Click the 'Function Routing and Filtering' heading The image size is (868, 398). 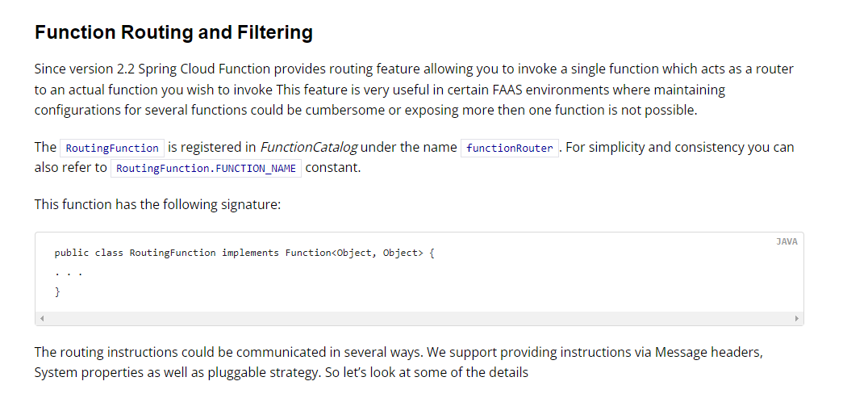coord(173,33)
